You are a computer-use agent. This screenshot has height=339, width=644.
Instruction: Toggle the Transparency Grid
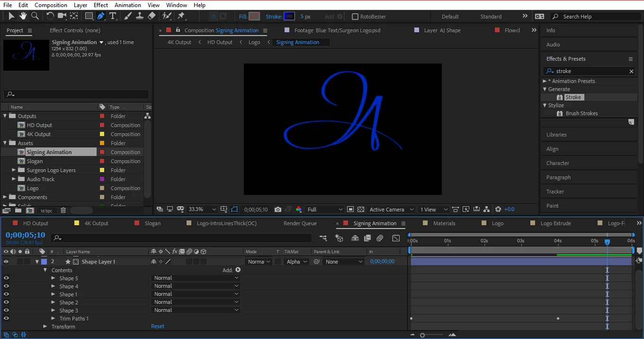(x=361, y=209)
